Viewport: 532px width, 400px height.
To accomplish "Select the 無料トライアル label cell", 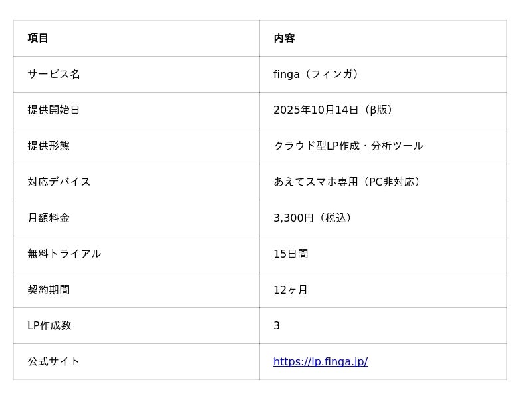I will pyautogui.click(x=65, y=254).
